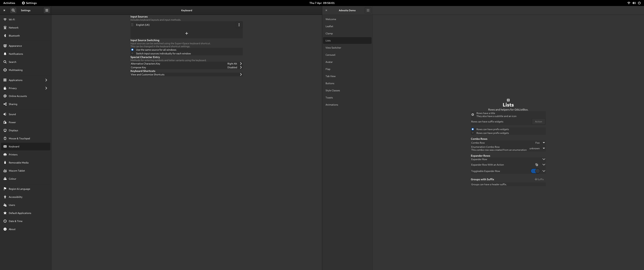
Task: Click the Suffix button in Groups with Suffix
Action: click(539, 179)
